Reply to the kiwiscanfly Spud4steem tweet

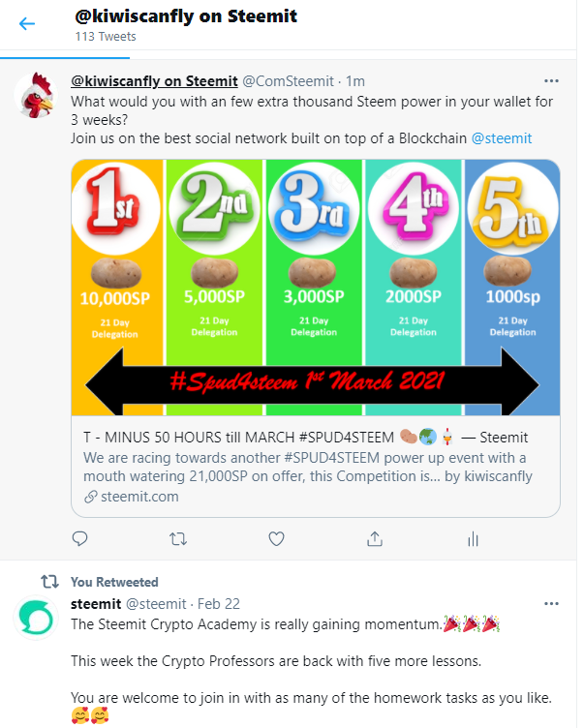pos(80,538)
